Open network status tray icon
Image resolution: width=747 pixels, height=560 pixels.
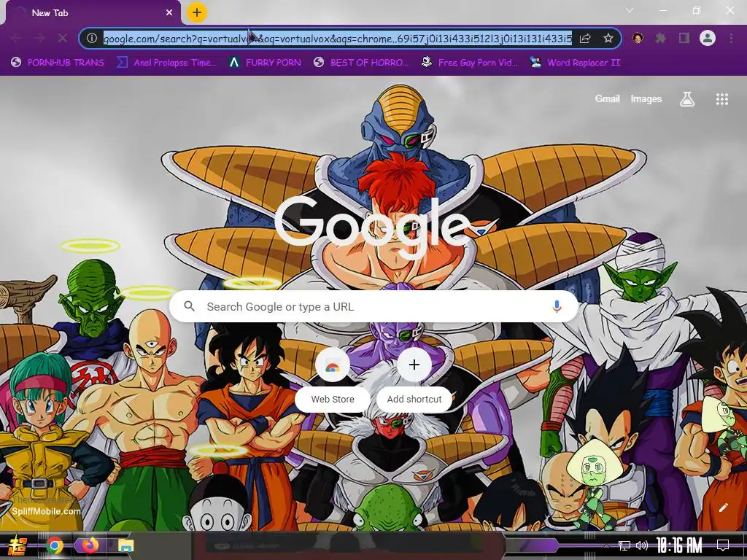(x=624, y=545)
